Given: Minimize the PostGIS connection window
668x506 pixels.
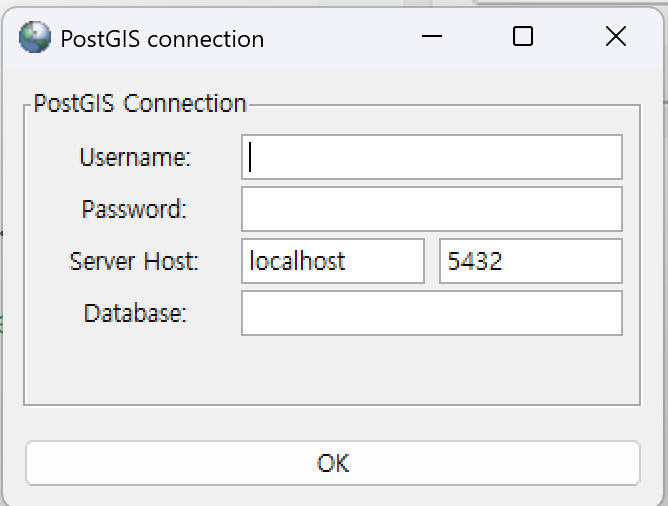Looking at the screenshot, I should 432,37.
